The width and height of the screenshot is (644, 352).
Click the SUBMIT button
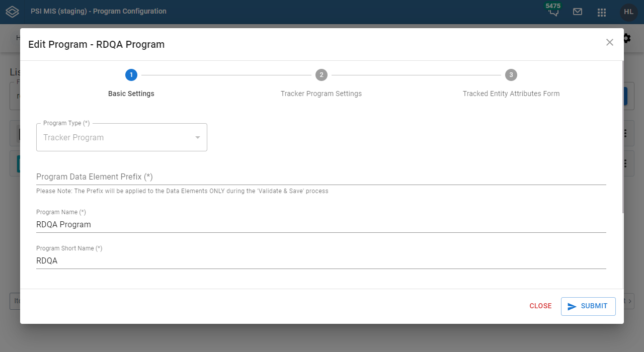click(x=588, y=306)
